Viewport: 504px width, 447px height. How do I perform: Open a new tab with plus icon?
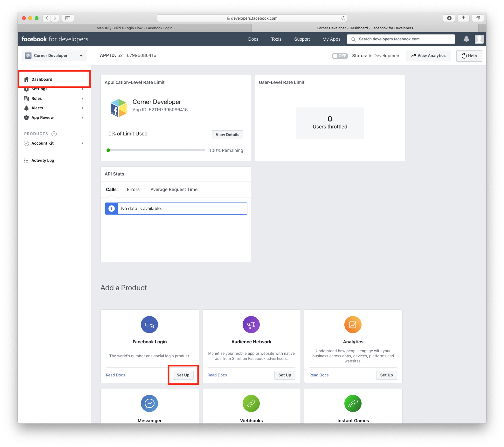coord(482,28)
